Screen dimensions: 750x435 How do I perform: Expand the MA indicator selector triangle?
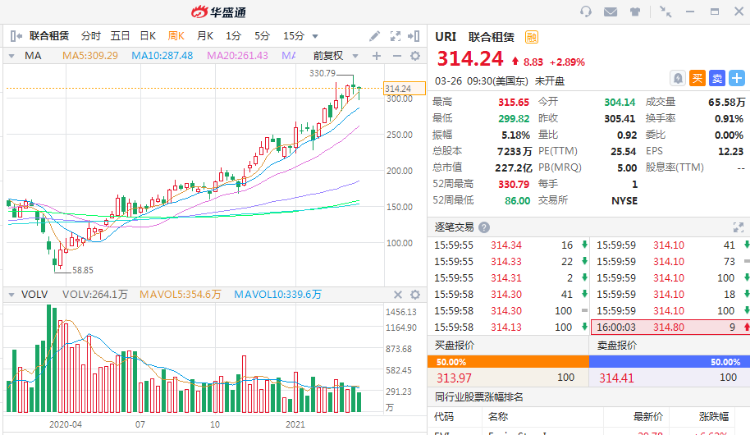11,56
